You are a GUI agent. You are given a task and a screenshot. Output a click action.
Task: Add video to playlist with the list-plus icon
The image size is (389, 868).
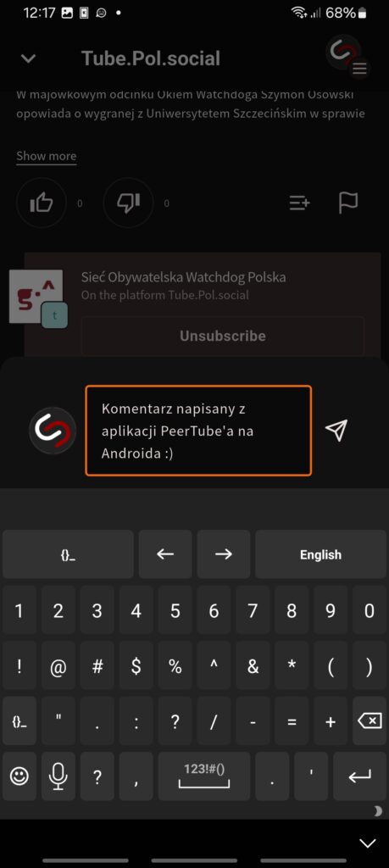300,203
